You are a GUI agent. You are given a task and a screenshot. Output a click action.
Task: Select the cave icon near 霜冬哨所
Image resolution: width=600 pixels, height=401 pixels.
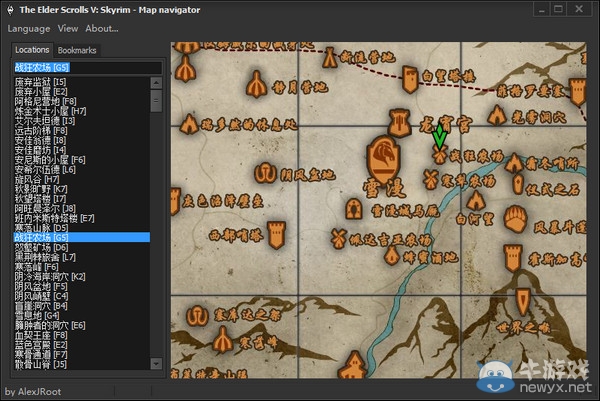point(514,163)
